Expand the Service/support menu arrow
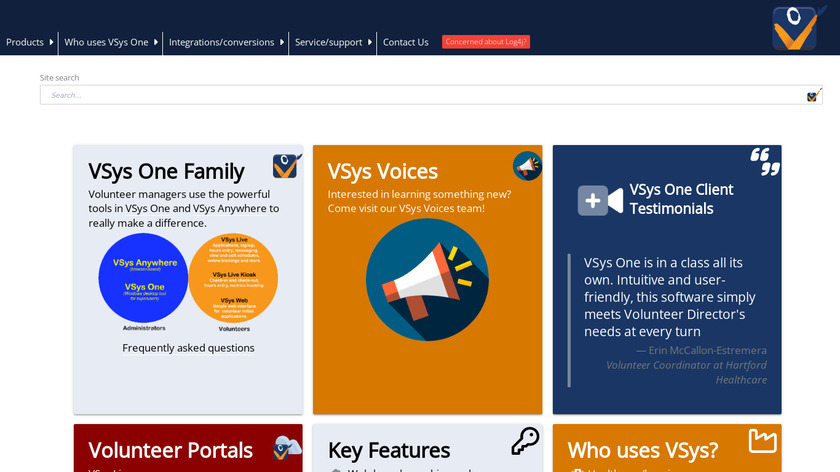The width and height of the screenshot is (840, 472). pos(370,42)
